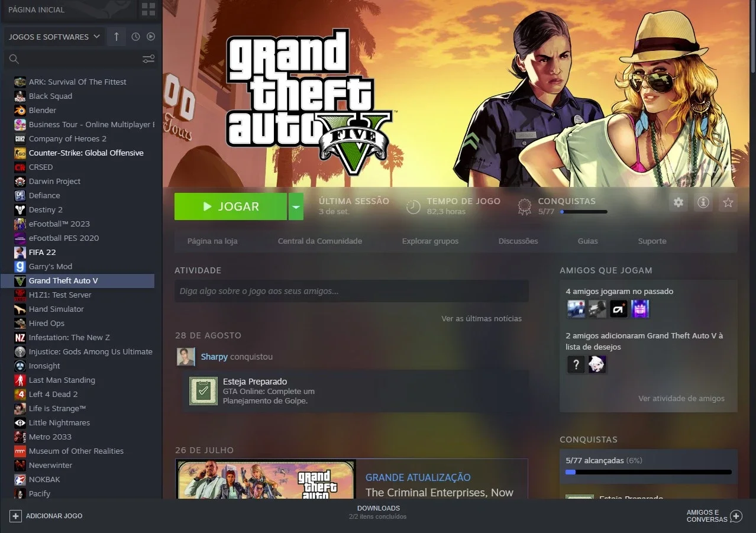Viewport: 756px width, 533px height.
Task: Open AMIGOS E CONVERSAS chat button
Action: click(x=714, y=516)
